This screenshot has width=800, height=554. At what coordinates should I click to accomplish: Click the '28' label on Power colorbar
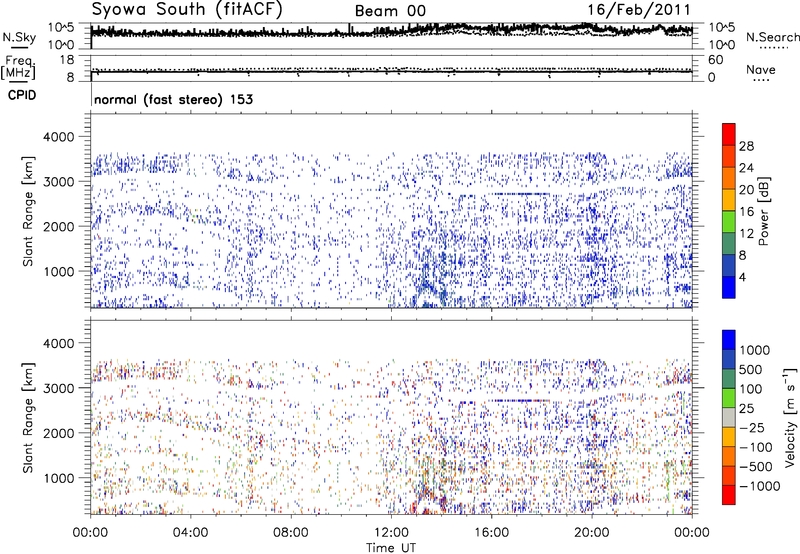coord(746,146)
